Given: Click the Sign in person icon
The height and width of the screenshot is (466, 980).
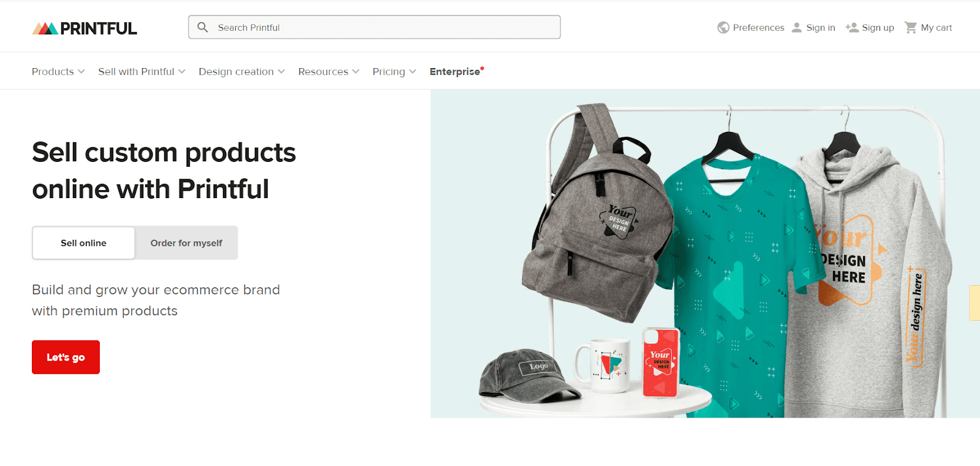Looking at the screenshot, I should [x=797, y=28].
